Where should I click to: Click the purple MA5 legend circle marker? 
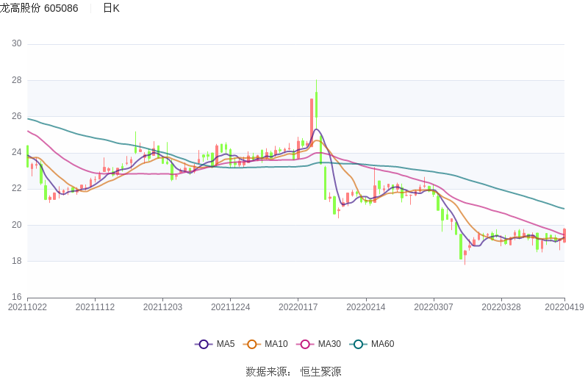pos(204,344)
